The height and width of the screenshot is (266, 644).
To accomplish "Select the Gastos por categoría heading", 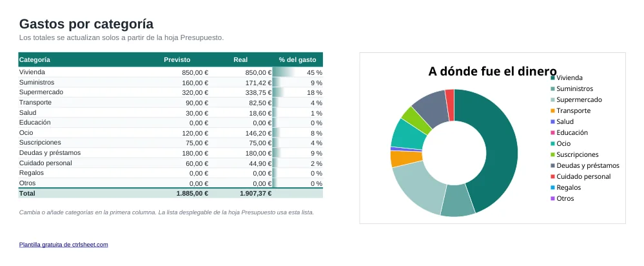I will pyautogui.click(x=86, y=24).
